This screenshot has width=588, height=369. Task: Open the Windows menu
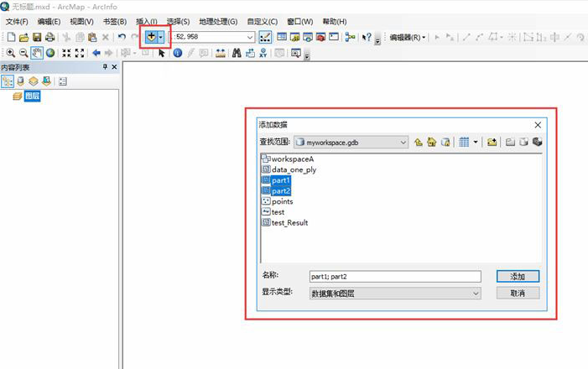300,22
